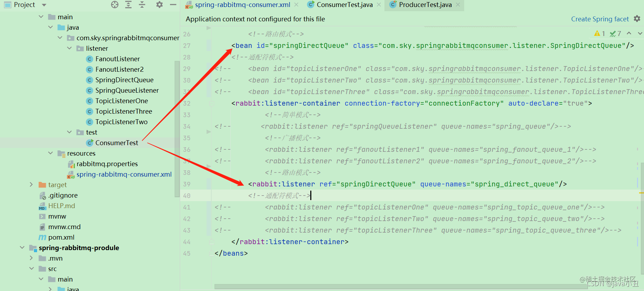The width and height of the screenshot is (644, 291).
Task: Select FanoutListener class in tree
Action: [x=118, y=59]
